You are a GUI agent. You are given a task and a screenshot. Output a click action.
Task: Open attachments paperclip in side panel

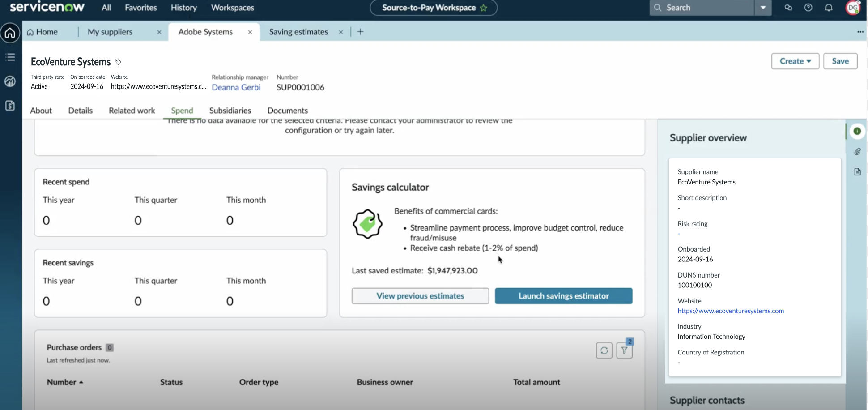857,152
